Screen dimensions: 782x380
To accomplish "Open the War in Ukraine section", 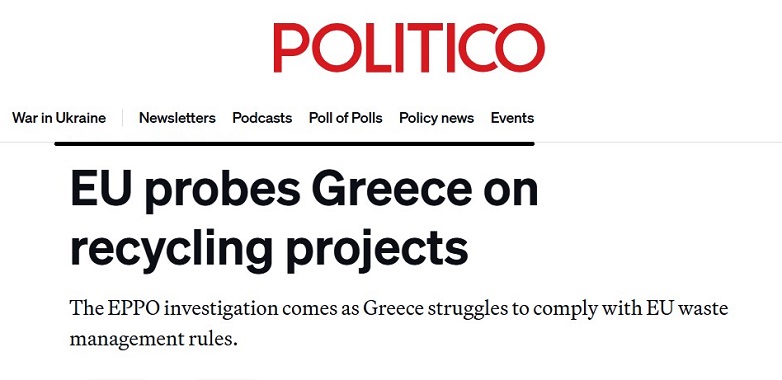I will (59, 118).
